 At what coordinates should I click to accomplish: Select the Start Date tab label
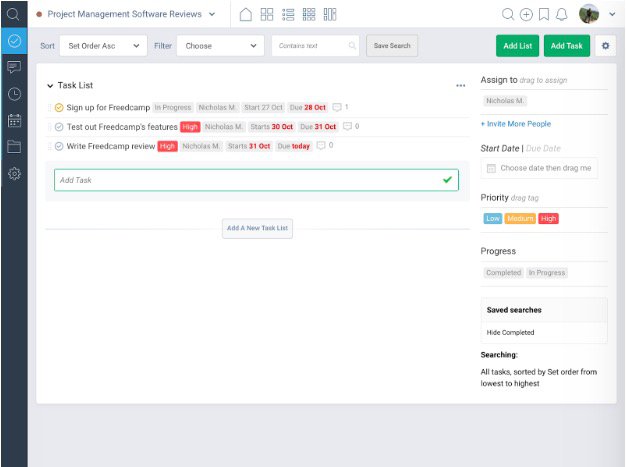(x=499, y=148)
